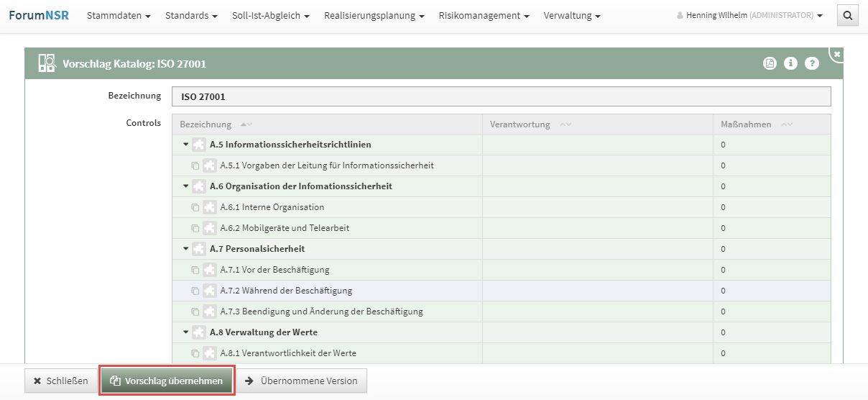The width and height of the screenshot is (868, 400).
Task: Collapse A.7 Personalsicherheit group
Action: (x=185, y=249)
